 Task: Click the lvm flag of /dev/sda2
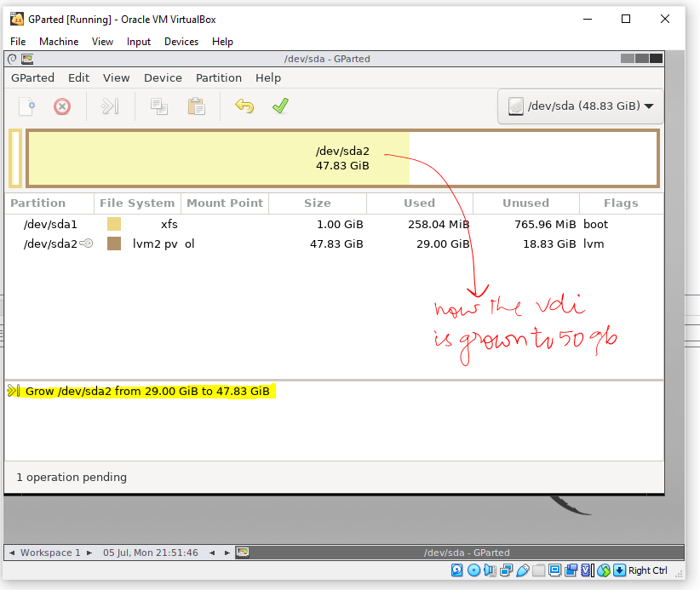click(x=594, y=243)
